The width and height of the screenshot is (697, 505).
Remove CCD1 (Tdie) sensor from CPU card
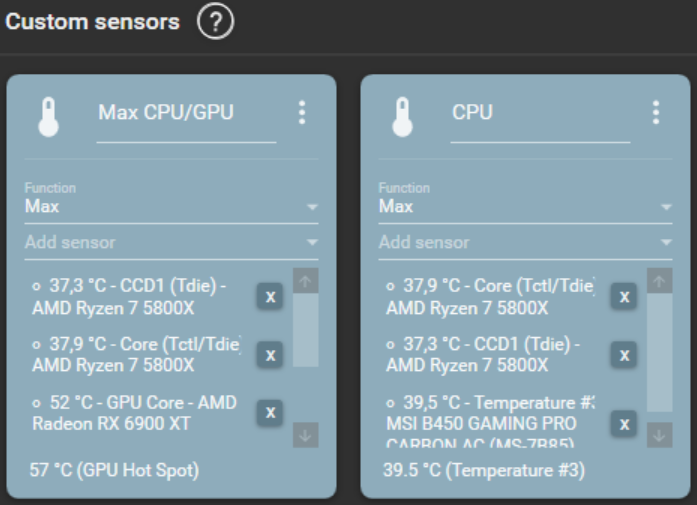click(x=624, y=354)
